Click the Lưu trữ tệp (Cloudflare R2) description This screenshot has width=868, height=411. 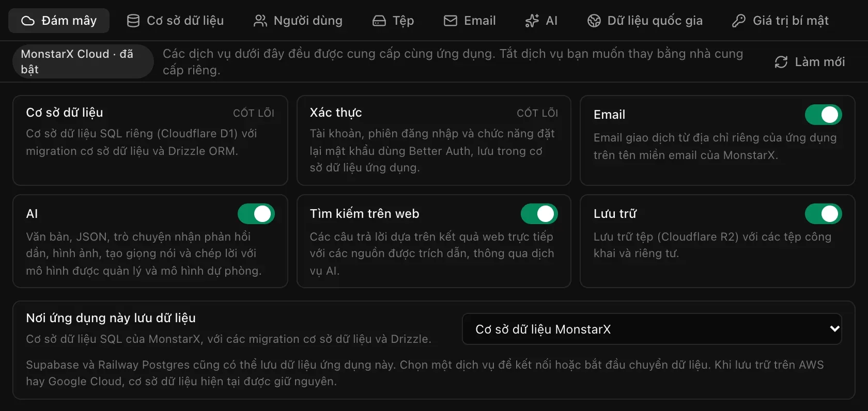pos(712,245)
